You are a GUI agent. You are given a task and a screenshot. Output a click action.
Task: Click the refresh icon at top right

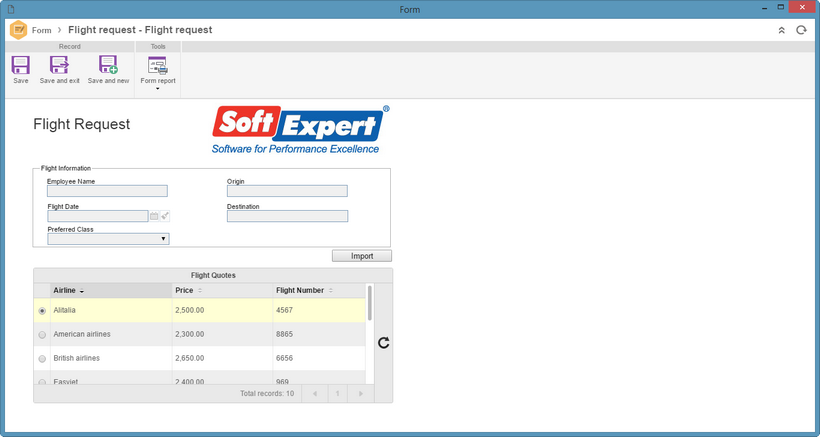(801, 30)
